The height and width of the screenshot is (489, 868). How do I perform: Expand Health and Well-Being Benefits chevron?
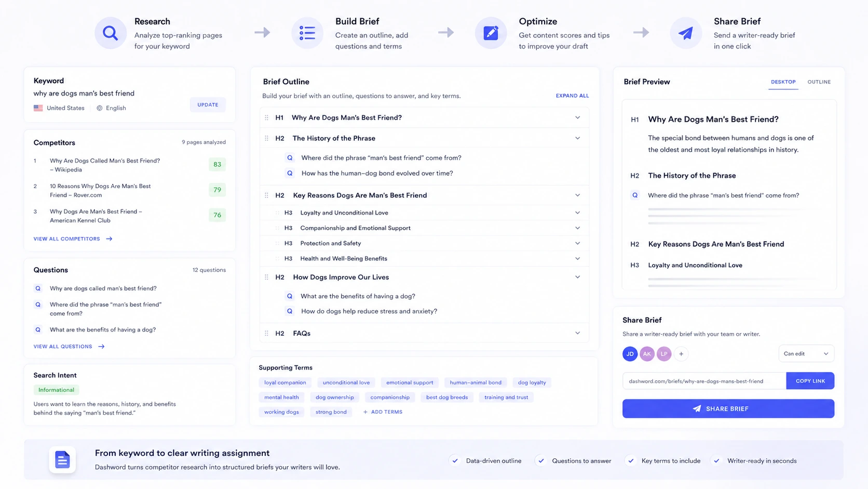pos(577,258)
